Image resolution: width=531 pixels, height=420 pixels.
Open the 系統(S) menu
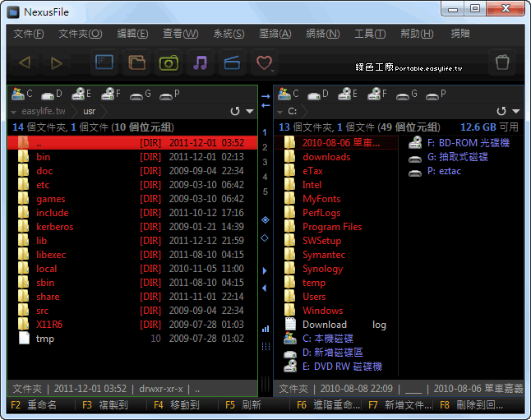pos(229,34)
